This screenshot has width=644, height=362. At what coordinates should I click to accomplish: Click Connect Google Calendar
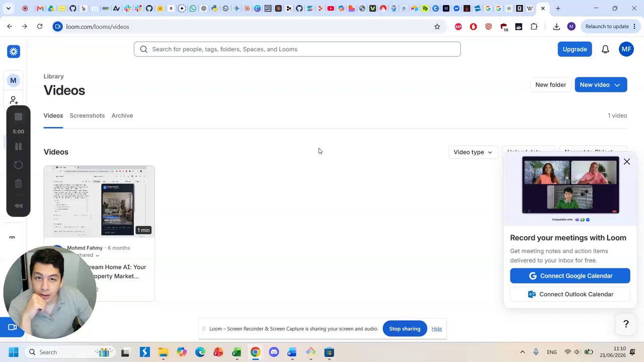570,276
